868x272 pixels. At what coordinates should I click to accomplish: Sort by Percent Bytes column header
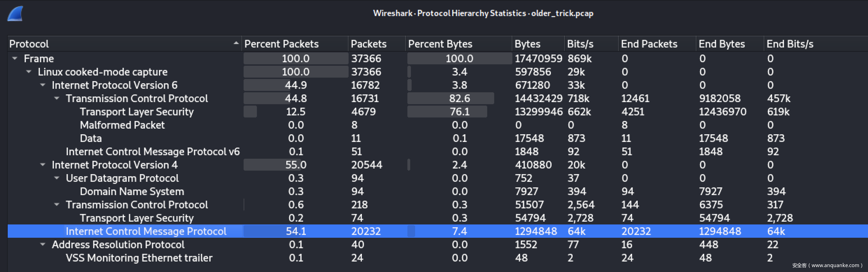point(440,44)
